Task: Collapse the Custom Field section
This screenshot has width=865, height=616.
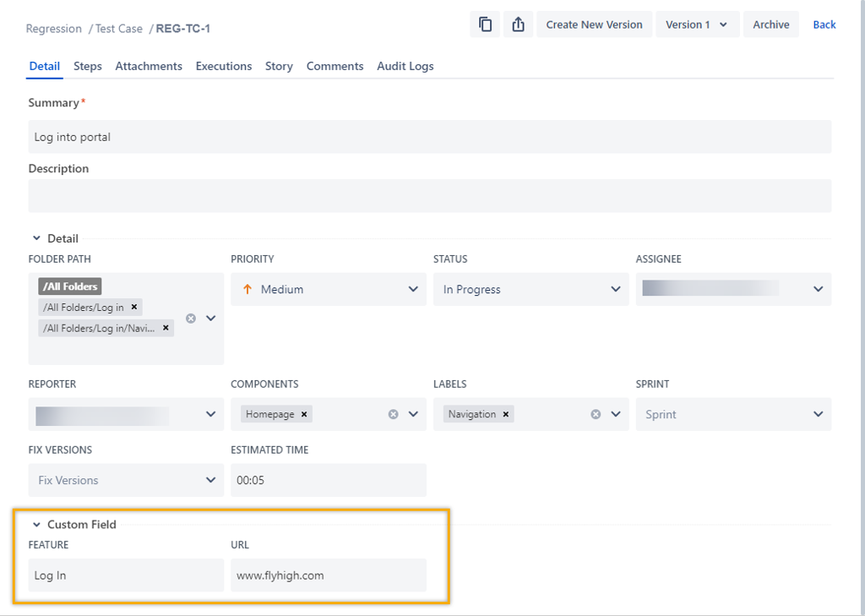Action: pos(36,524)
